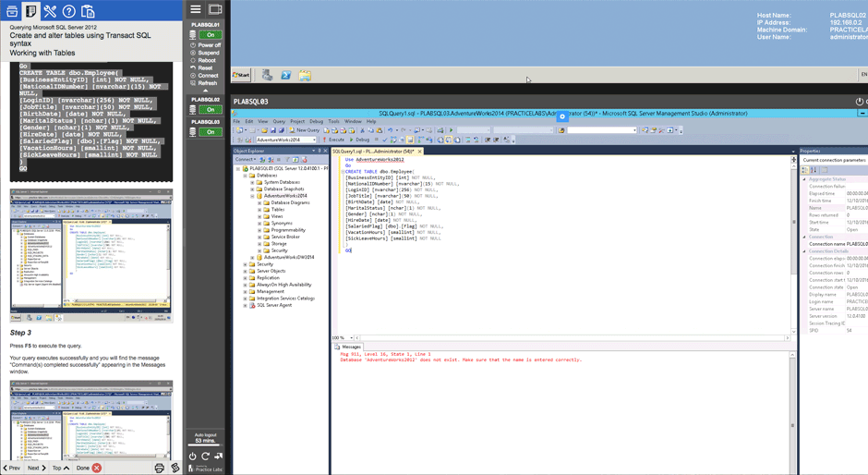This screenshot has width=868, height=475.
Task: Open the View menu in SSMS
Action: (263, 121)
